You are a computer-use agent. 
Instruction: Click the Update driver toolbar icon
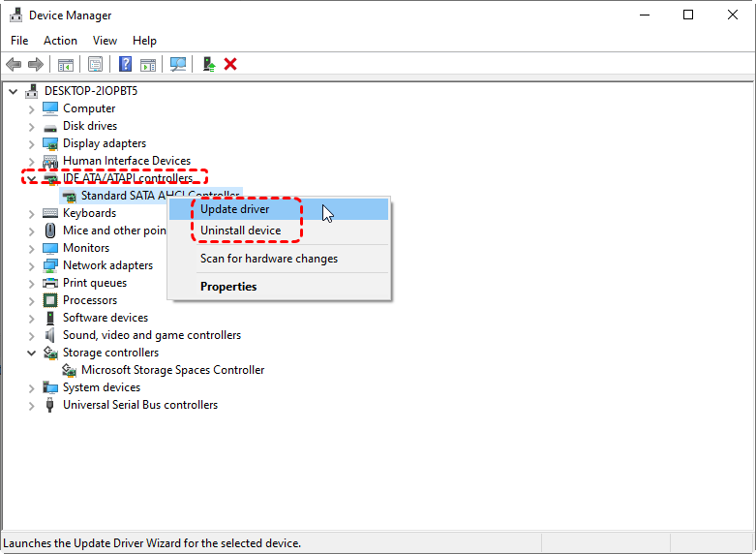(x=208, y=64)
